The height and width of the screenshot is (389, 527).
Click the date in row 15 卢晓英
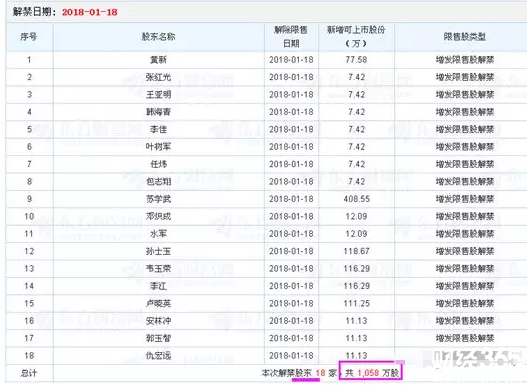click(291, 304)
